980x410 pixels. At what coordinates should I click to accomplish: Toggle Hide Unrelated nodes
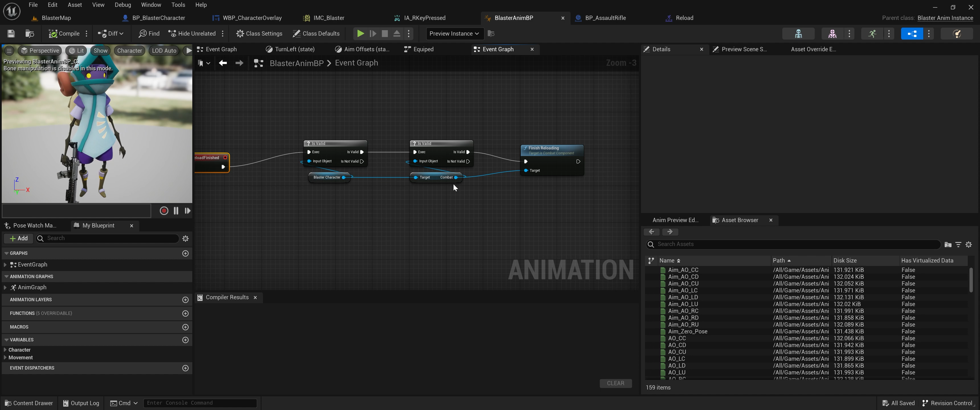pyautogui.click(x=192, y=34)
